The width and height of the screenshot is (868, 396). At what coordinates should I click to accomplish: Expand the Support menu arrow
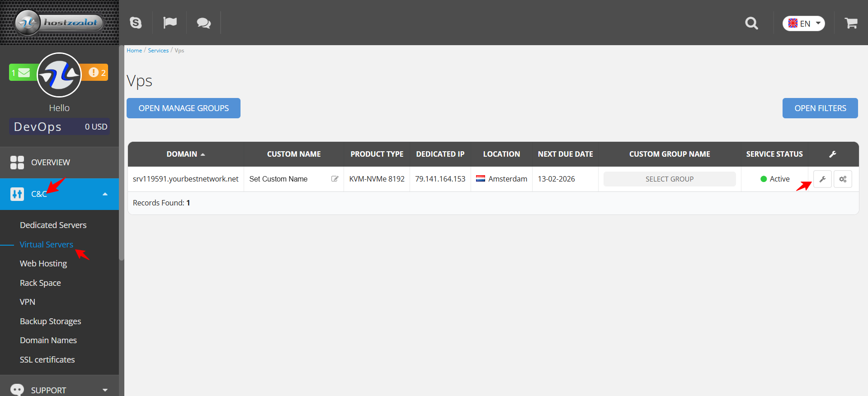click(105, 390)
